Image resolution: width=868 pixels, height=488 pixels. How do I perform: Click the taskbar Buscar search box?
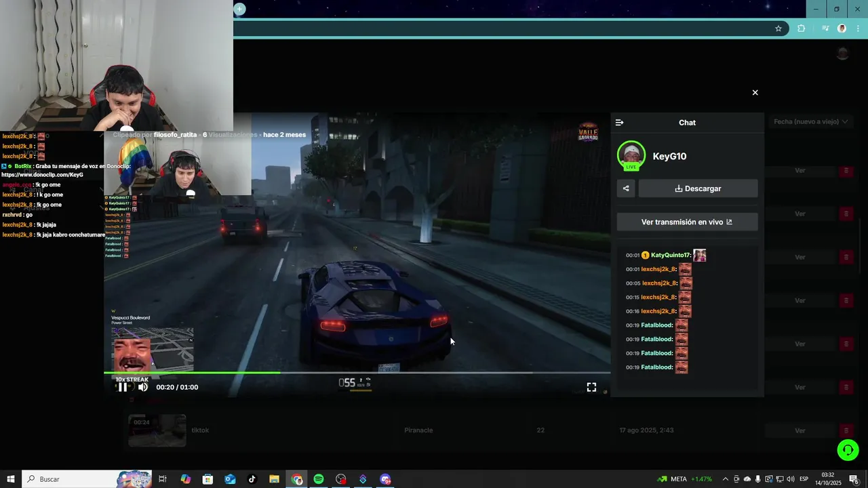pyautogui.click(x=87, y=479)
